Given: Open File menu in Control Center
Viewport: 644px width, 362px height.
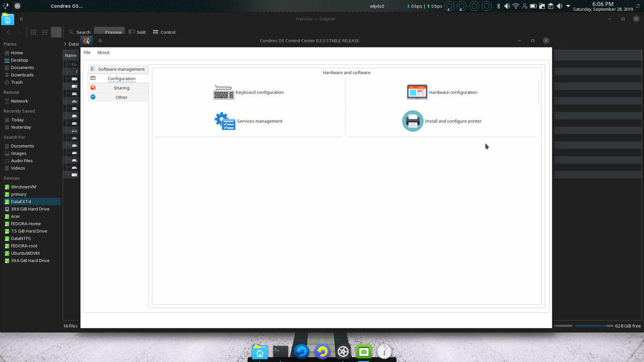Looking at the screenshot, I should tap(87, 53).
